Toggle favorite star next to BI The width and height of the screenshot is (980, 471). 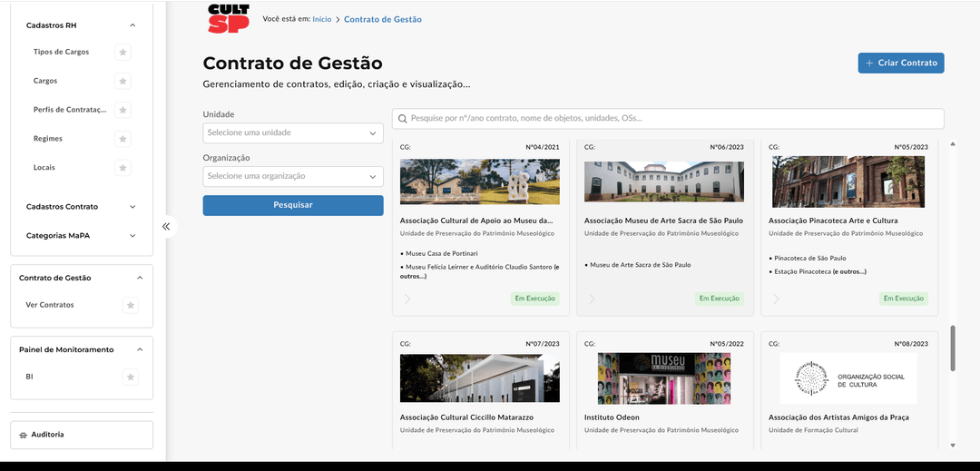pyautogui.click(x=131, y=378)
